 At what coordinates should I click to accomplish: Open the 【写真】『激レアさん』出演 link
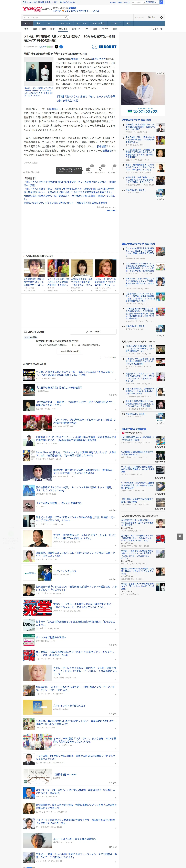point(85,98)
